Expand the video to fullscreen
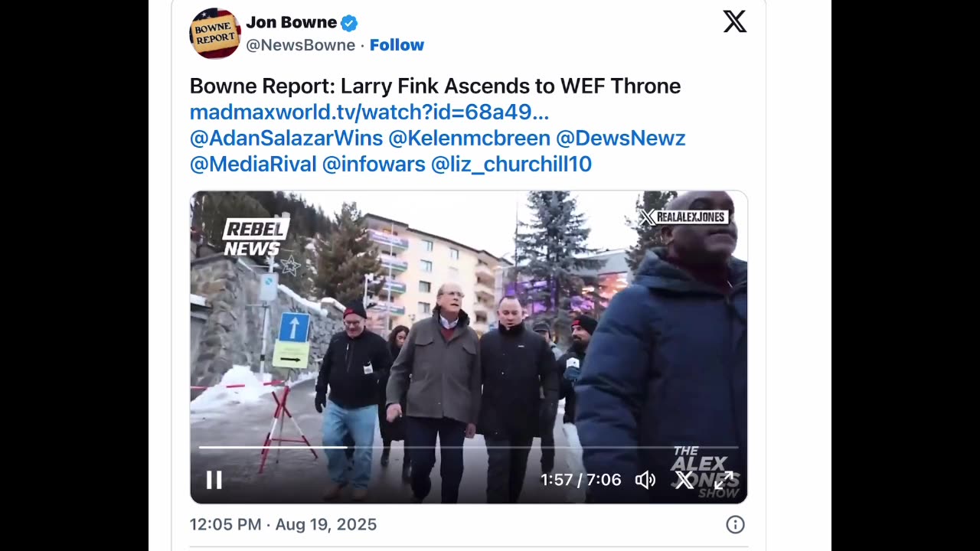 click(724, 480)
